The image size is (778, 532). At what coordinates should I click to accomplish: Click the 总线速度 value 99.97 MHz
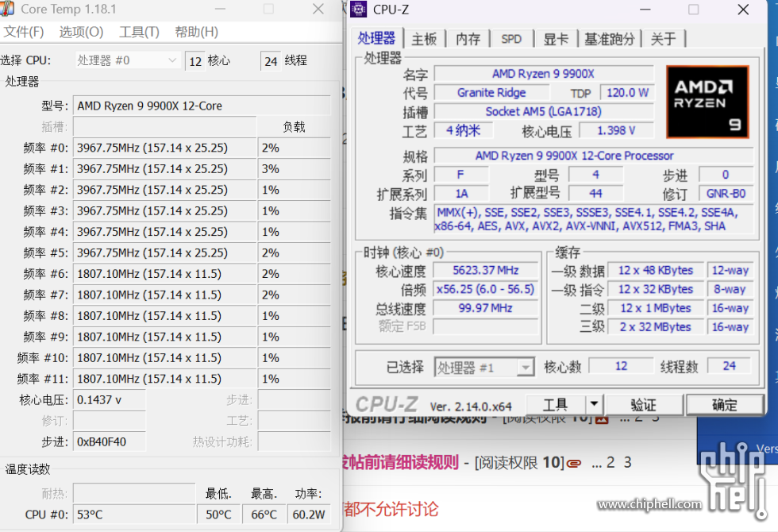(486, 308)
